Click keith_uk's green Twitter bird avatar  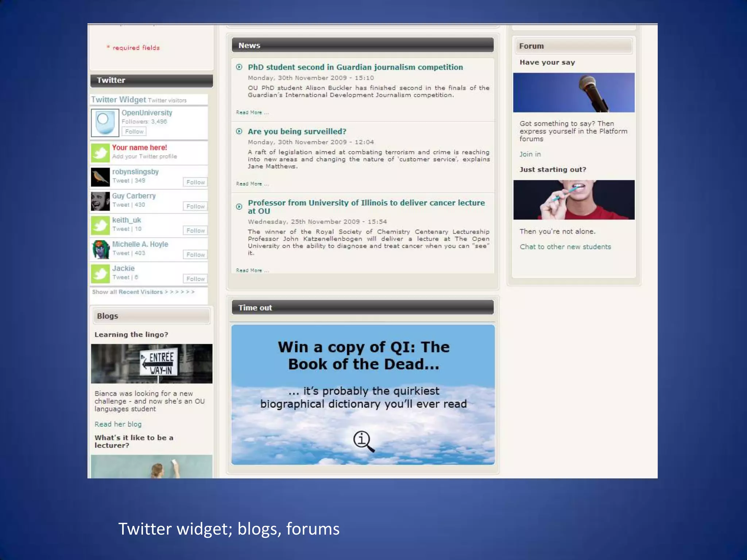[100, 225]
